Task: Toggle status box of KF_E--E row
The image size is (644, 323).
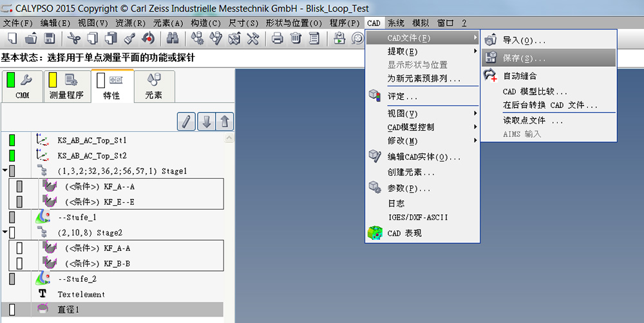Action: tap(19, 202)
